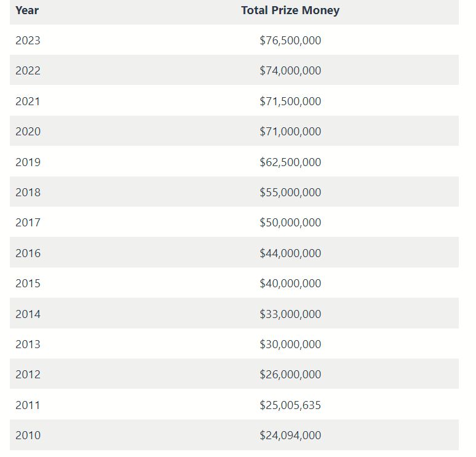
Task: Click the $62,500,000 prize amount
Action: [290, 162]
